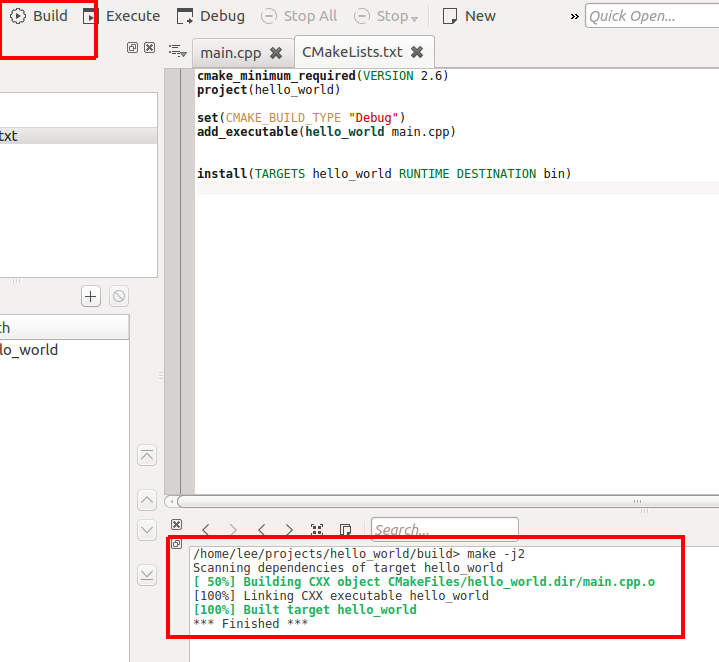The width and height of the screenshot is (719, 662).
Task: Click the Execute toolbar button
Action: [122, 16]
